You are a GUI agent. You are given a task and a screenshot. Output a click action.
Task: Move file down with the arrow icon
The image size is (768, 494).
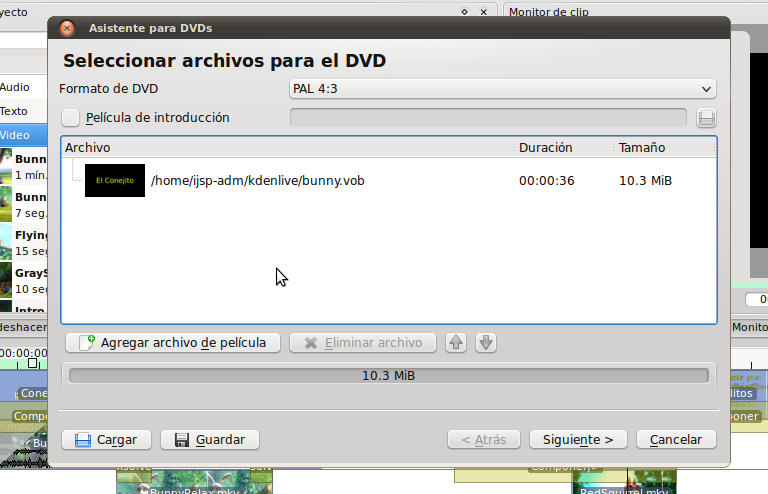486,343
